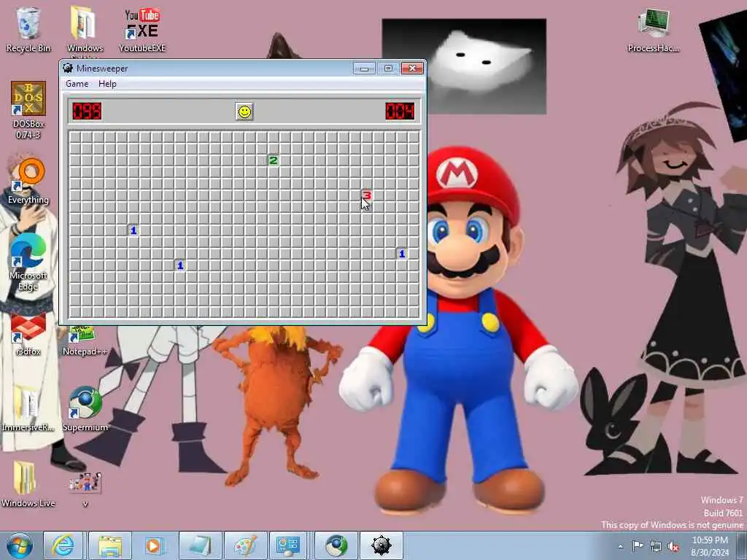Launch Internet Explorer from the taskbar

click(x=63, y=545)
